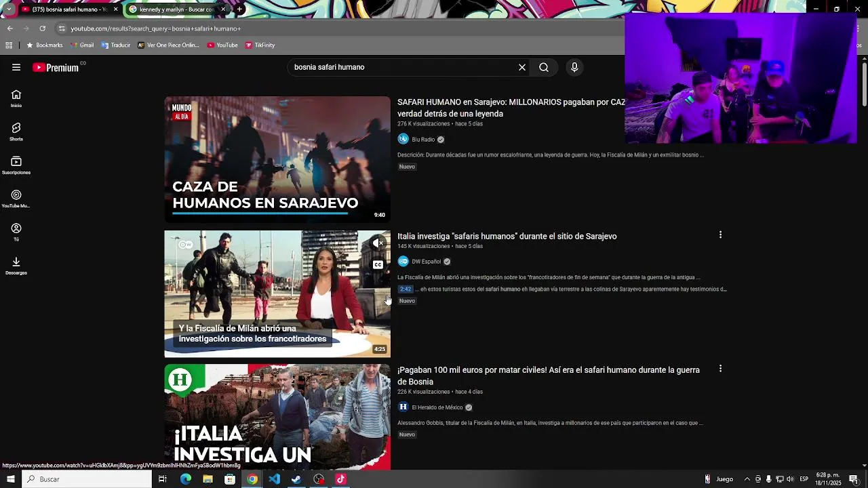This screenshot has width=868, height=488.
Task: Open the Pagaban 100 mil euros video title
Action: point(549,375)
